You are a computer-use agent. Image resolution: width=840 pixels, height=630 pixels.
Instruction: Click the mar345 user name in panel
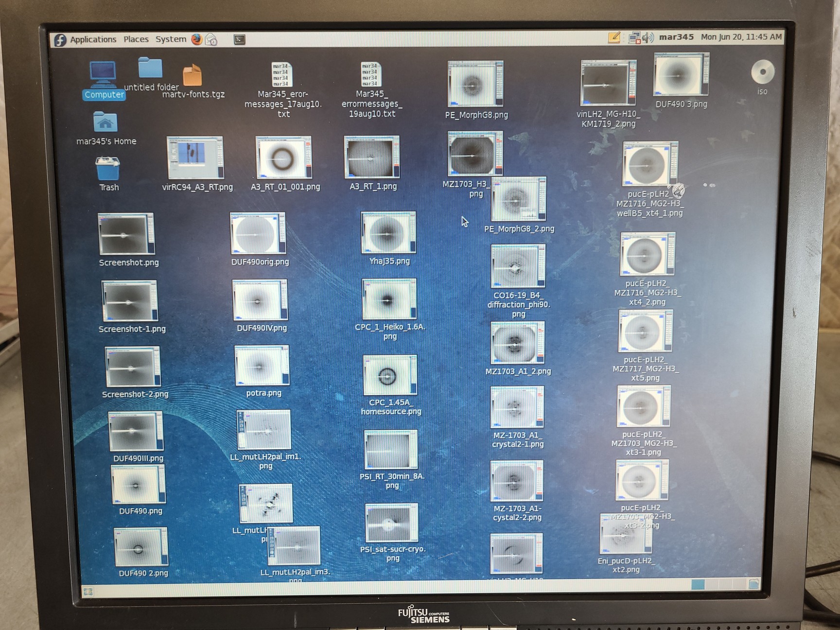coord(676,37)
